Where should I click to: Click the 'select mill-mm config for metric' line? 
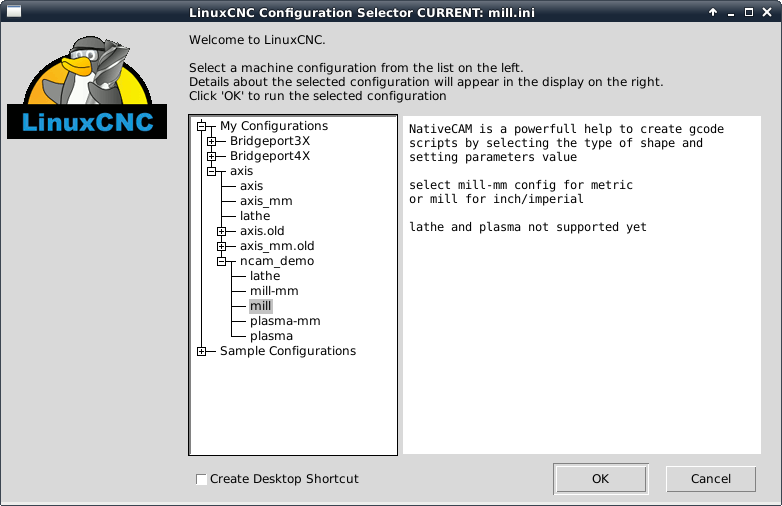521,185
